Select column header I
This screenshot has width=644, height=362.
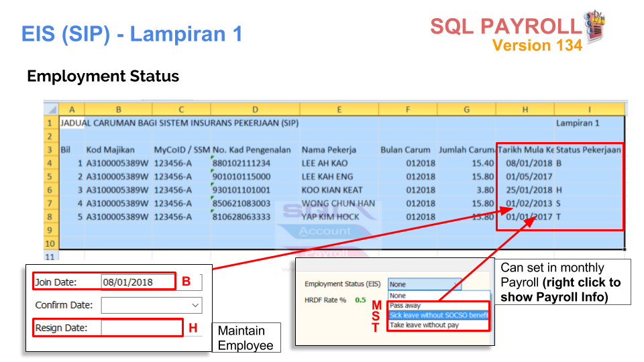pos(590,109)
